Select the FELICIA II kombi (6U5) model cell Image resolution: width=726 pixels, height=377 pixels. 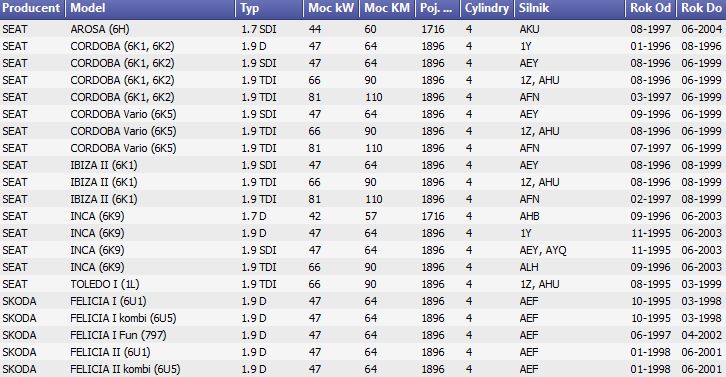125,370
